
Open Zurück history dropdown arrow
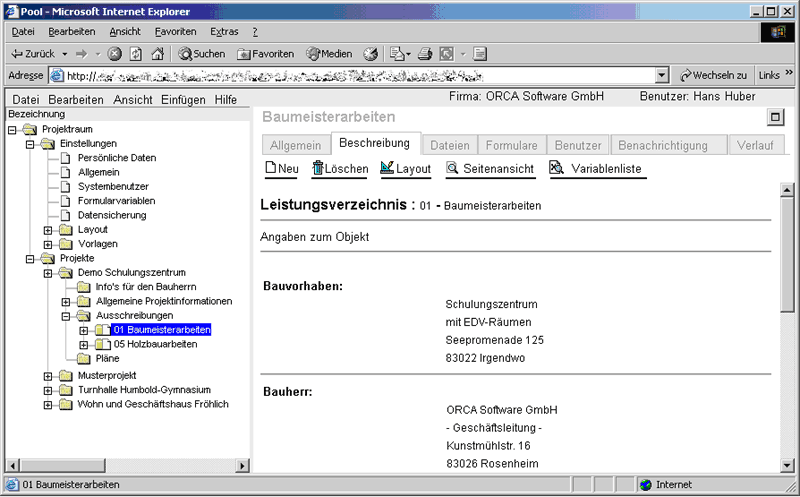(x=65, y=54)
